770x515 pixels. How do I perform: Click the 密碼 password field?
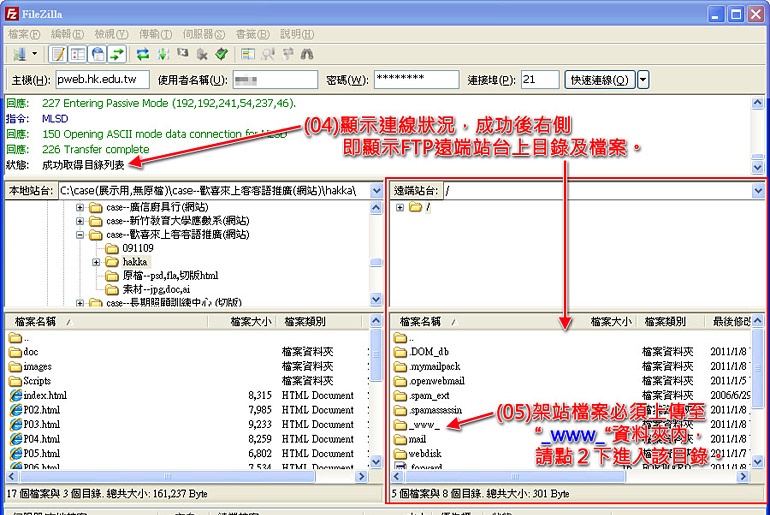(416, 80)
